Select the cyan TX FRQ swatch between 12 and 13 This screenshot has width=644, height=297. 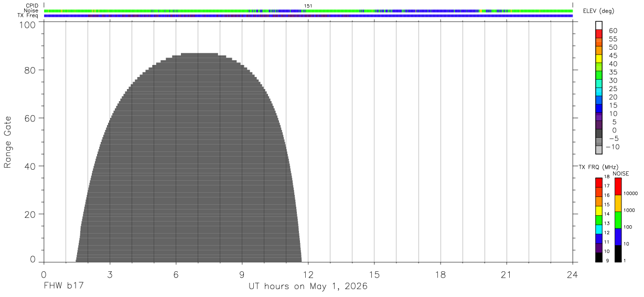pos(598,229)
